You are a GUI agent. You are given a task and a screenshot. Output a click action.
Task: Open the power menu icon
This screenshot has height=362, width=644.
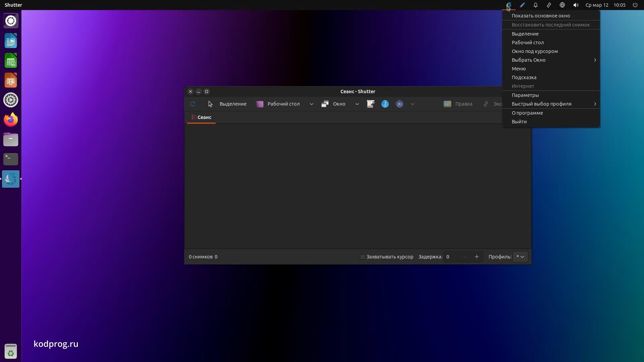(635, 5)
